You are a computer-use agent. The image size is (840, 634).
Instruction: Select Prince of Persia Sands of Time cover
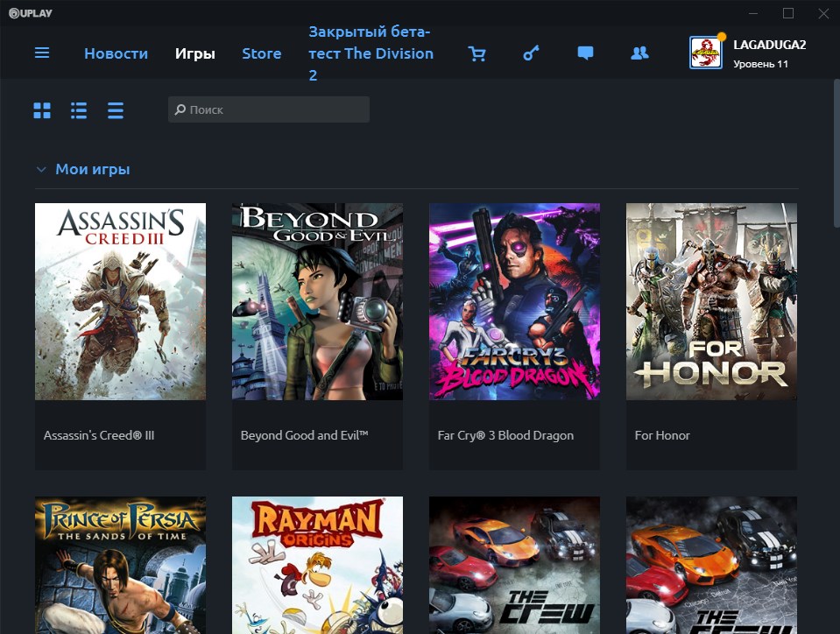click(121, 565)
